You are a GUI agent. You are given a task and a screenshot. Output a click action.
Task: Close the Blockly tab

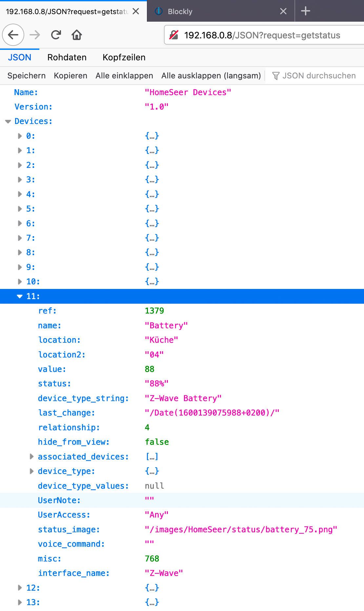(283, 11)
